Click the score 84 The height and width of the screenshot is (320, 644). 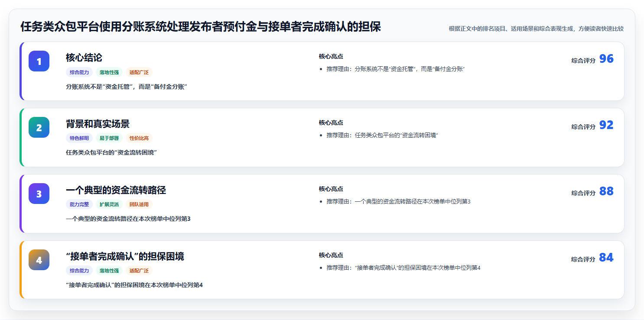coord(606,258)
